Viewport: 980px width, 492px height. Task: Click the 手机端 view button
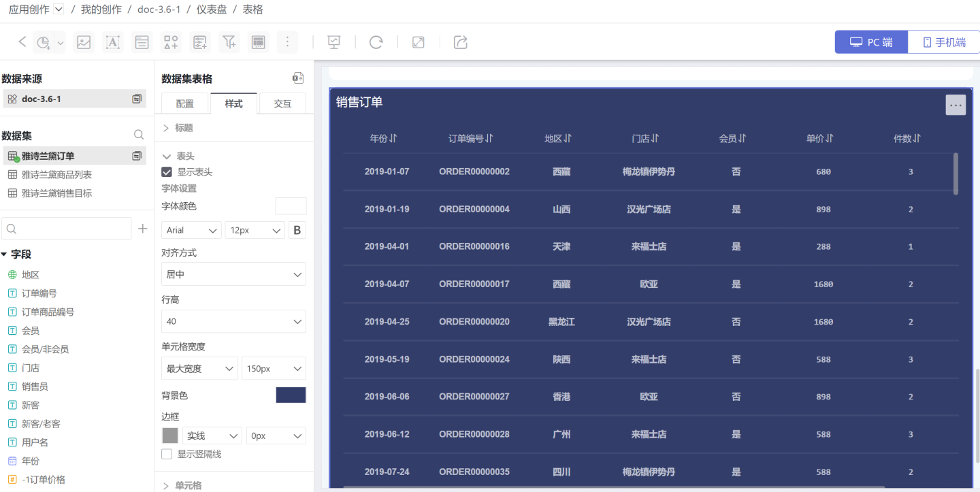944,42
